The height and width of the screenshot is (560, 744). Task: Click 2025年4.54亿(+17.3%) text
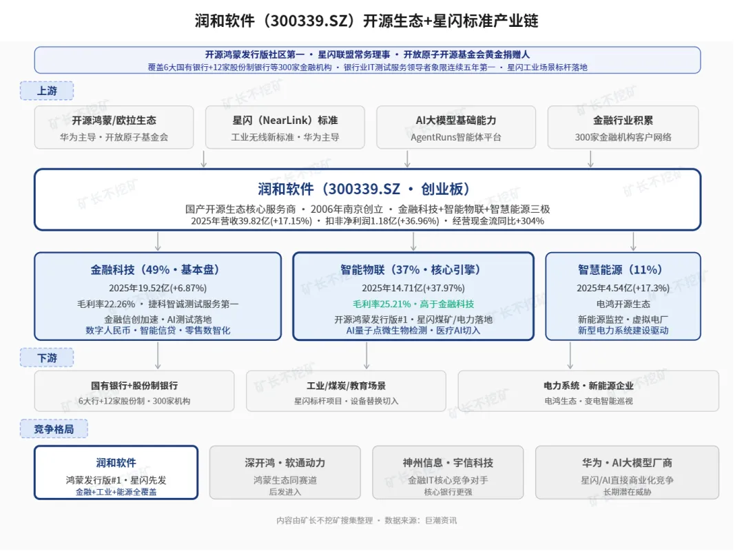pyautogui.click(x=623, y=288)
